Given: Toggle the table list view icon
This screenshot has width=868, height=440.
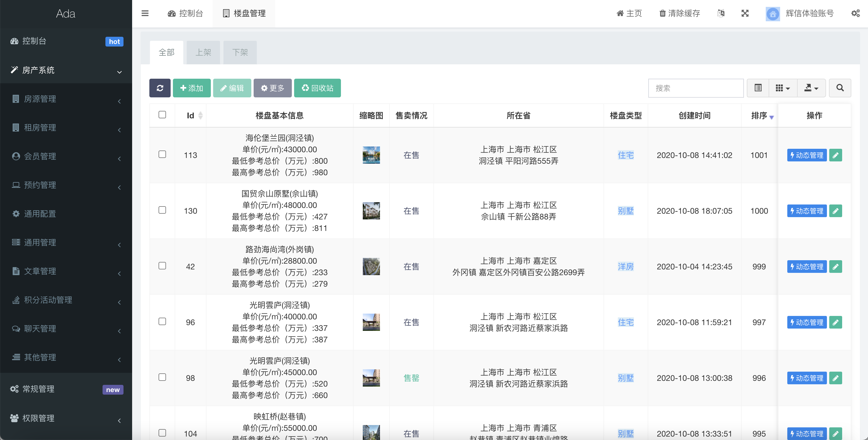Looking at the screenshot, I should point(758,88).
